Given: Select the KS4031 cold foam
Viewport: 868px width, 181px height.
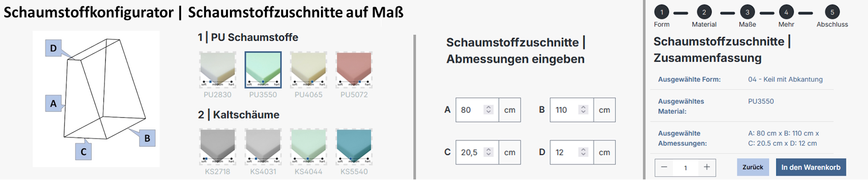Looking at the screenshot, I should [263, 146].
